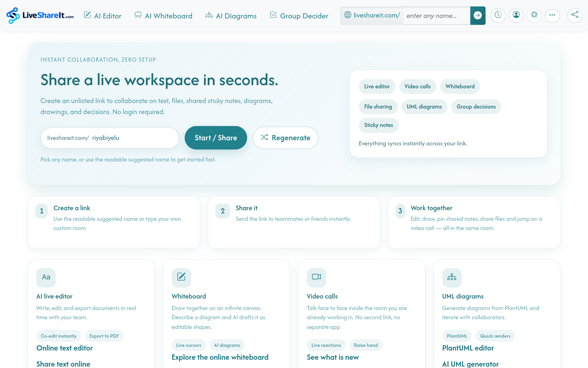Click the Sticky notes chip

tap(379, 125)
